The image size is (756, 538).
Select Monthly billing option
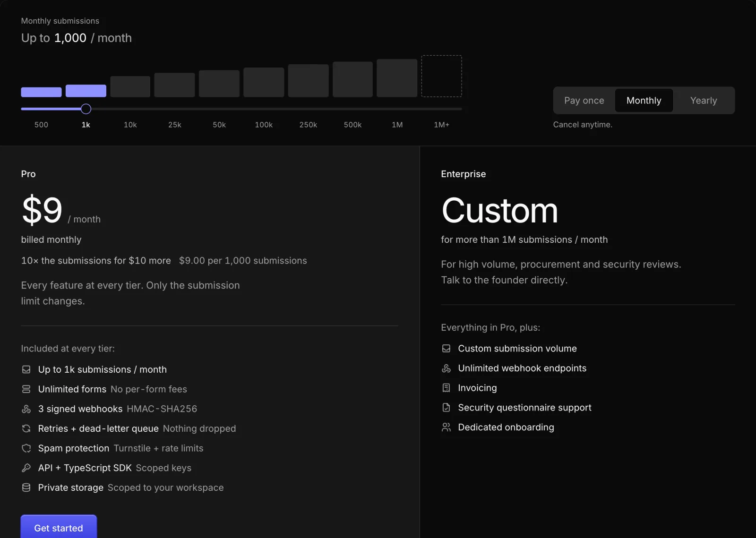pos(644,101)
